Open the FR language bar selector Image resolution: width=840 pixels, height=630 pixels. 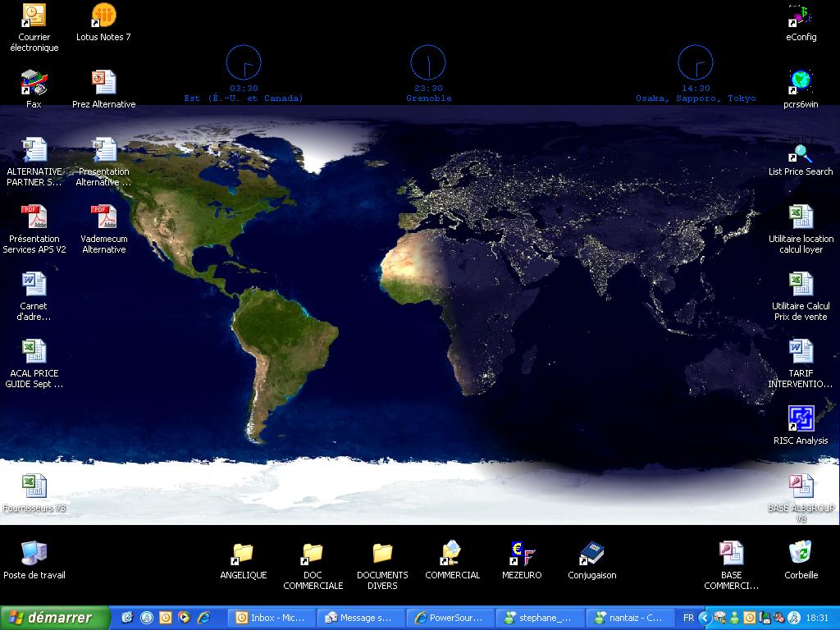coord(688,618)
